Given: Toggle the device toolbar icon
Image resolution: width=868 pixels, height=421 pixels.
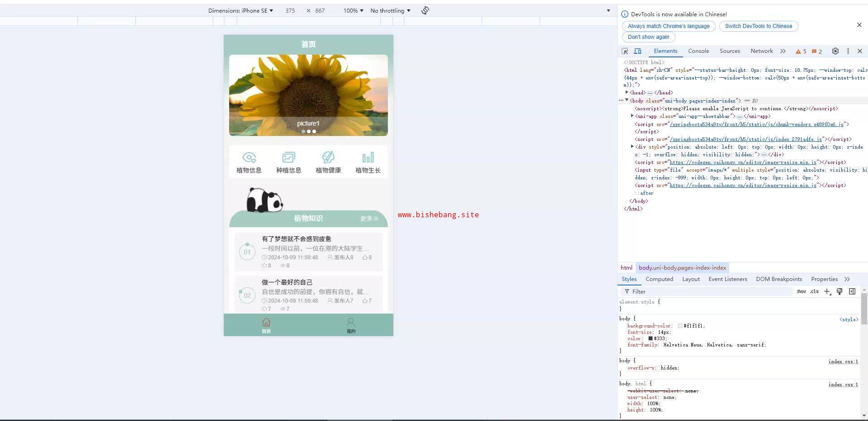Looking at the screenshot, I should (x=637, y=51).
